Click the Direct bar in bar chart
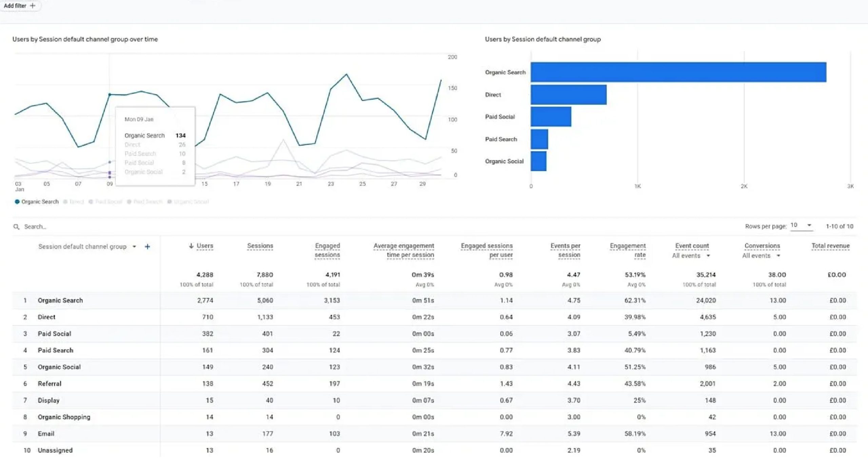 569,95
